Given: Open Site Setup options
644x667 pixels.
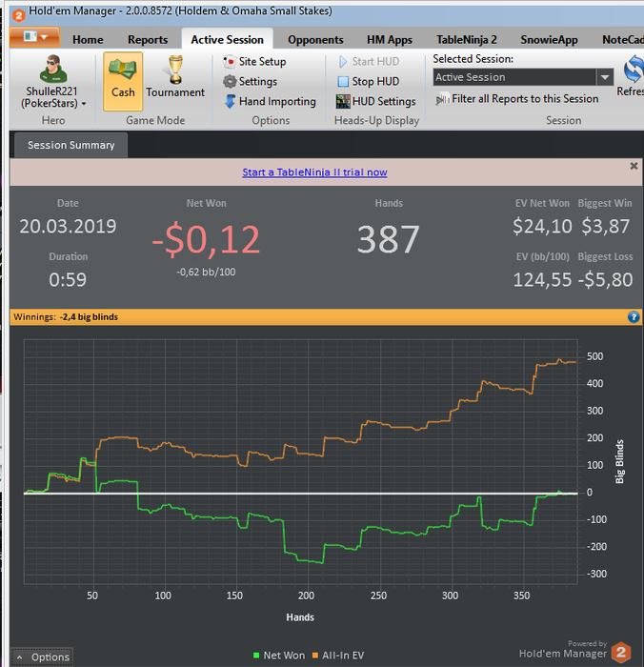Looking at the screenshot, I should 254,62.
